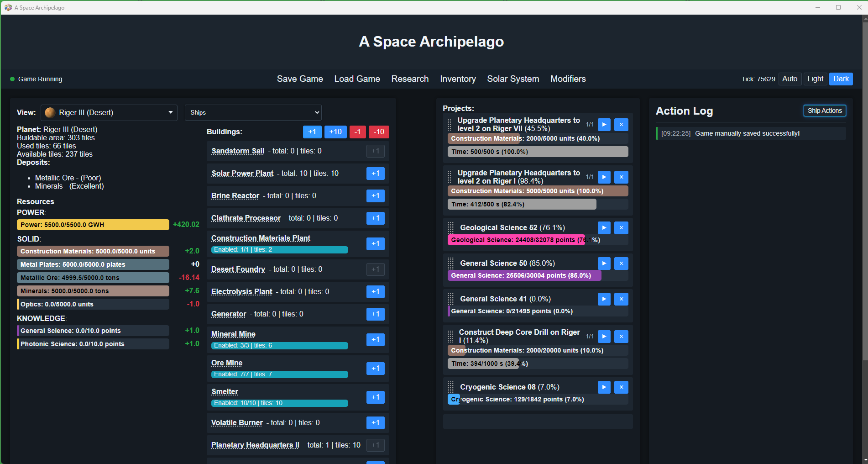Remove the General Science 50 project

(x=621, y=264)
